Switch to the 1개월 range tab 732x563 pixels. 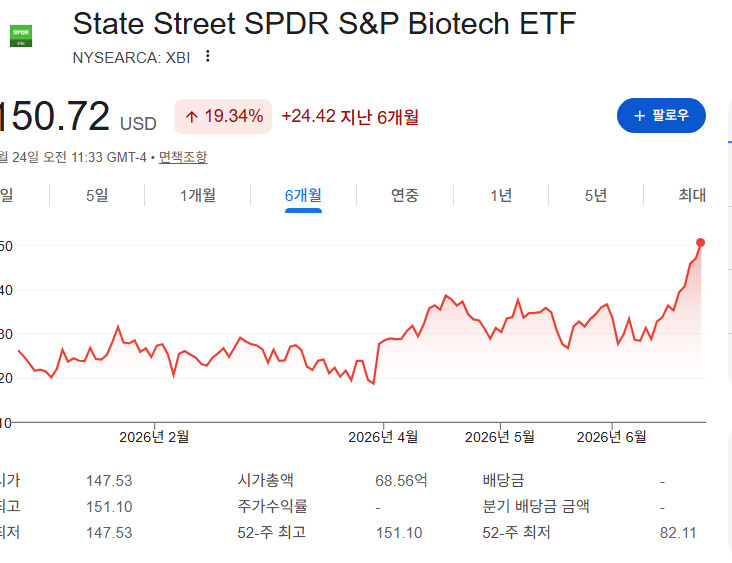pos(198,195)
